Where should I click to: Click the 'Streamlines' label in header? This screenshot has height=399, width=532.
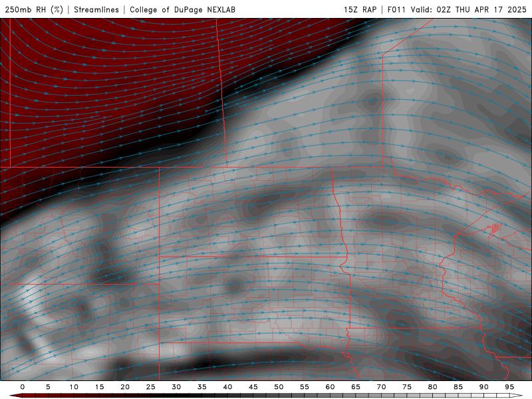click(96, 9)
